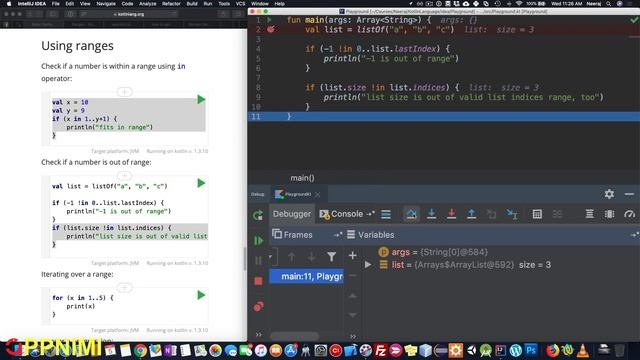This screenshot has height=360, width=640.
Task: Open View Breakpoints dialog
Action: (258, 307)
